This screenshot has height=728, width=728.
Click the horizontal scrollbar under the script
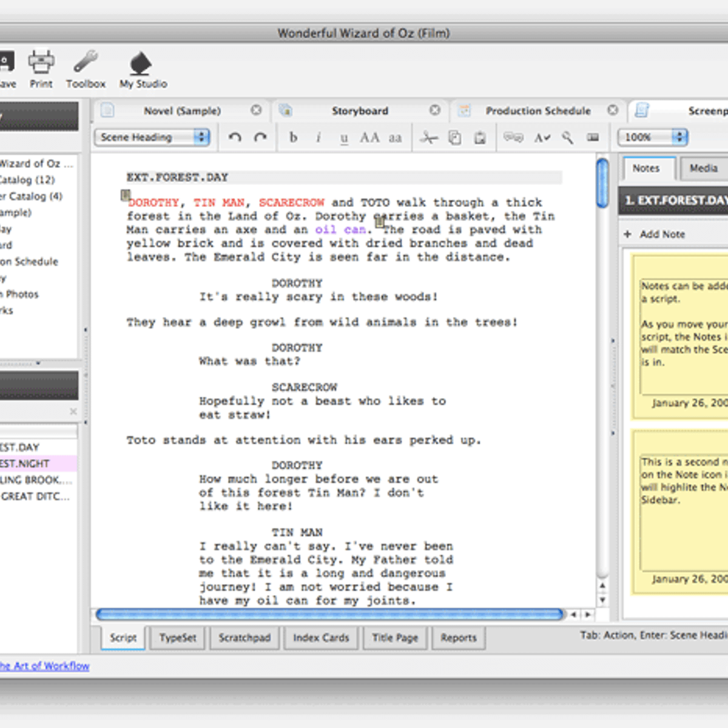click(330, 615)
